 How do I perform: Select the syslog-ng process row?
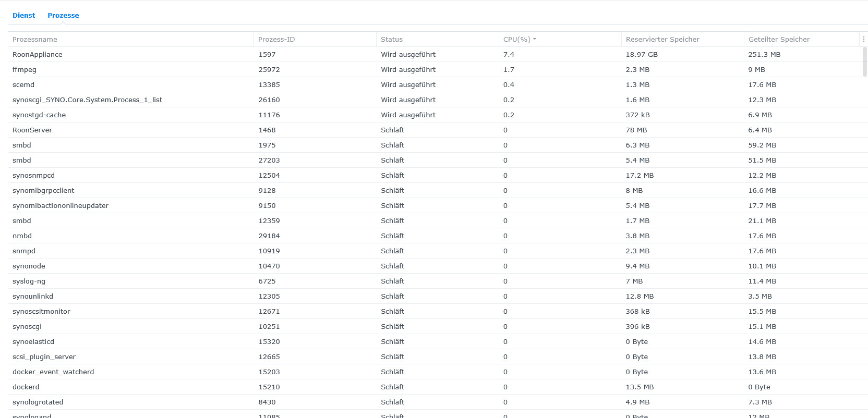point(29,281)
